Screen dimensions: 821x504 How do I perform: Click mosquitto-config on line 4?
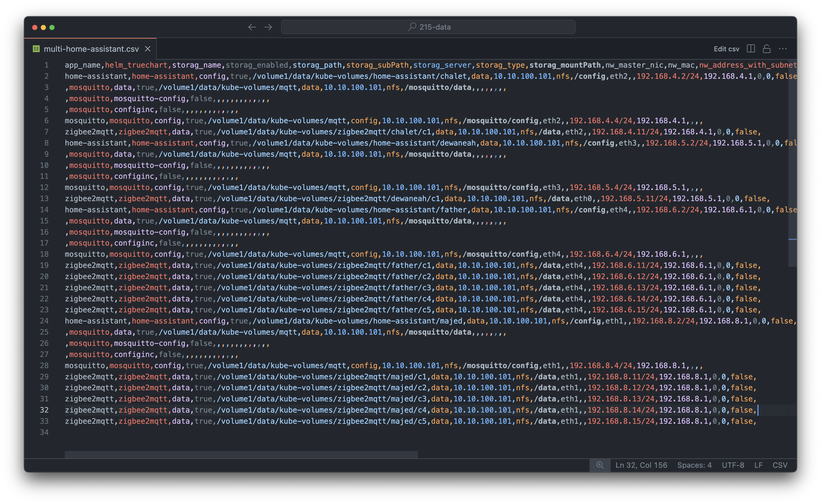[150, 99]
